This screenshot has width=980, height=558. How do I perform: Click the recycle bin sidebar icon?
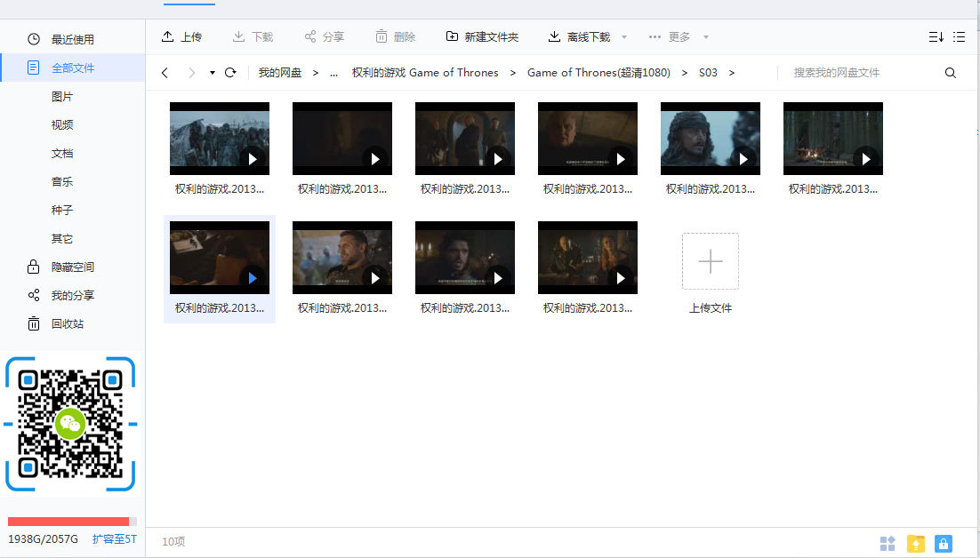(x=34, y=324)
